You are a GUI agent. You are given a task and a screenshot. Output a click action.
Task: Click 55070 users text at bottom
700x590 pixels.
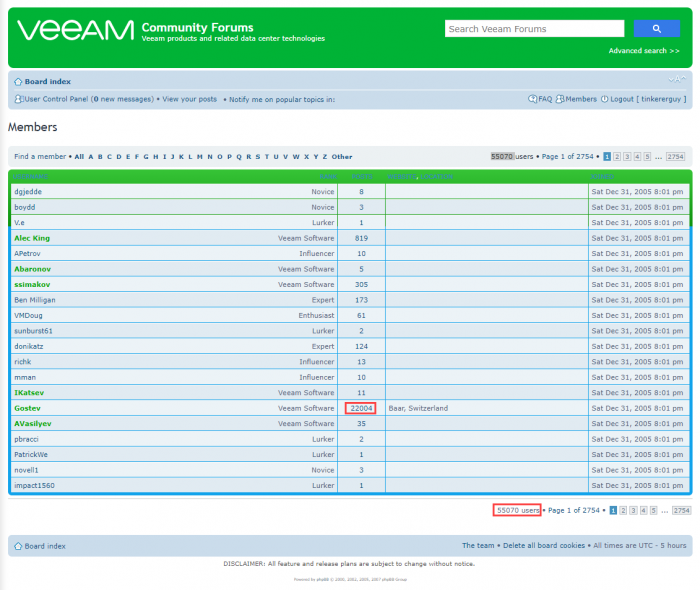point(518,510)
